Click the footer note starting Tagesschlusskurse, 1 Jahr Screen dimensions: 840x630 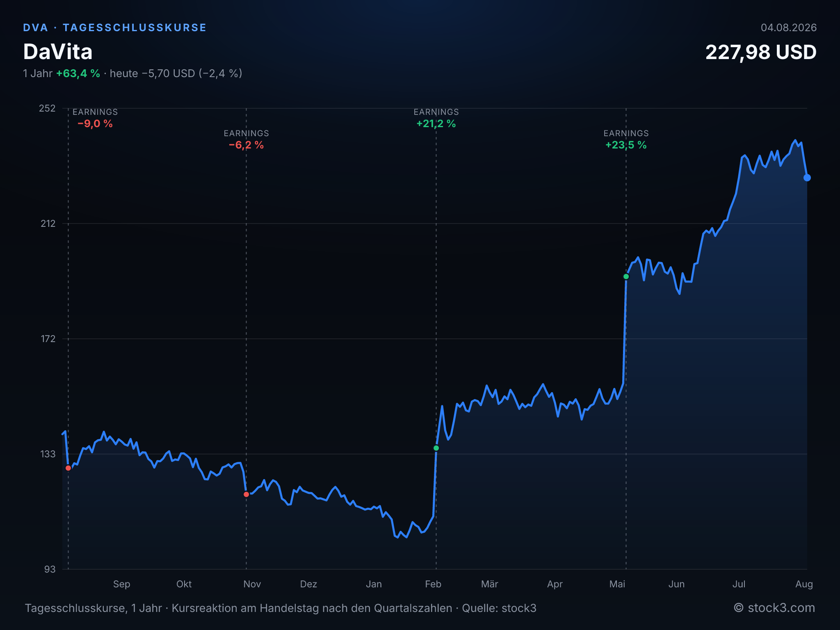tap(281, 608)
